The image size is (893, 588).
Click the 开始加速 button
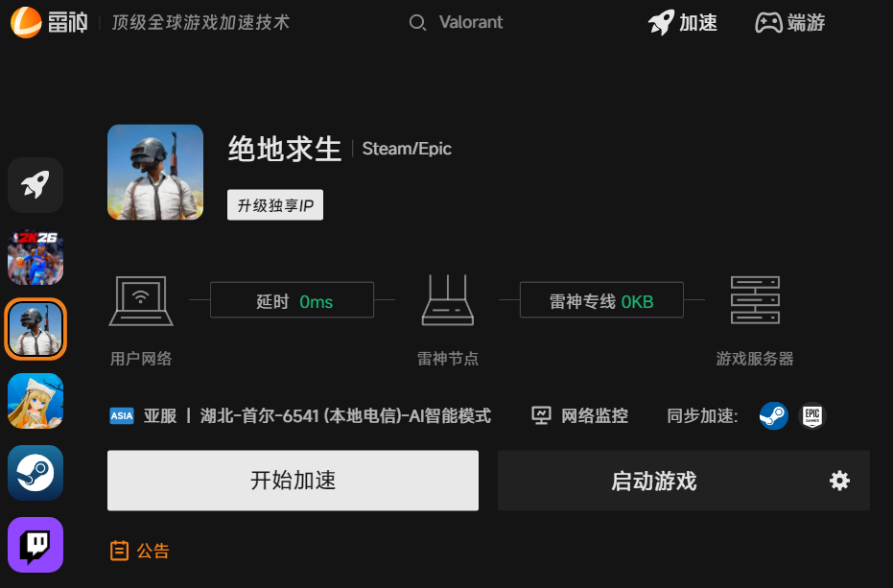(x=293, y=481)
